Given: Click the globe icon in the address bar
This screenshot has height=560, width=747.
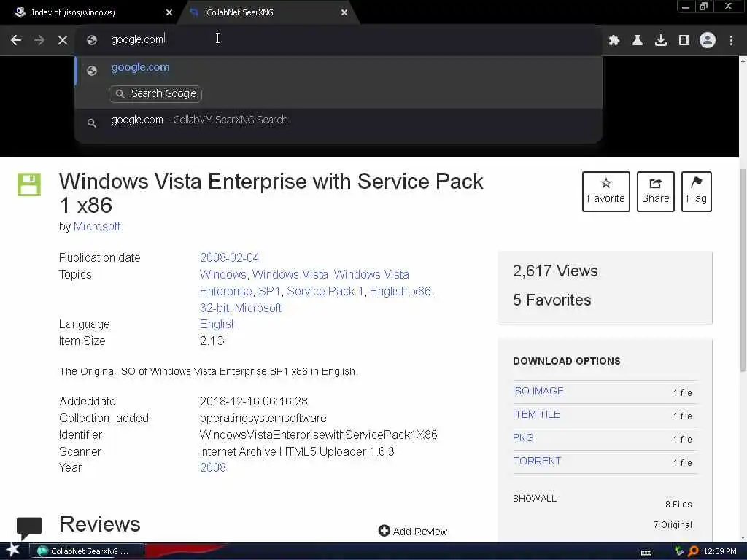Looking at the screenshot, I should click(92, 40).
